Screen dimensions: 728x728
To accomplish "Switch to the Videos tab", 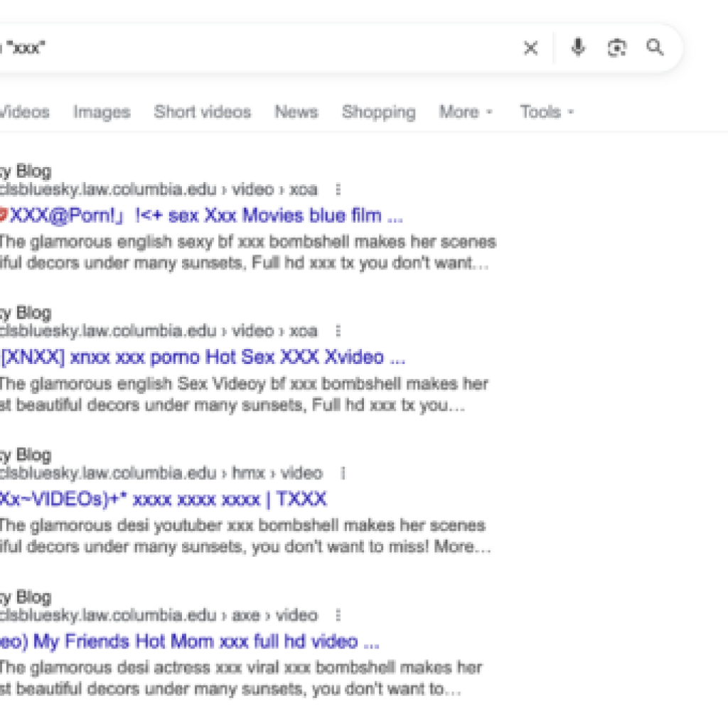I will pos(24,112).
